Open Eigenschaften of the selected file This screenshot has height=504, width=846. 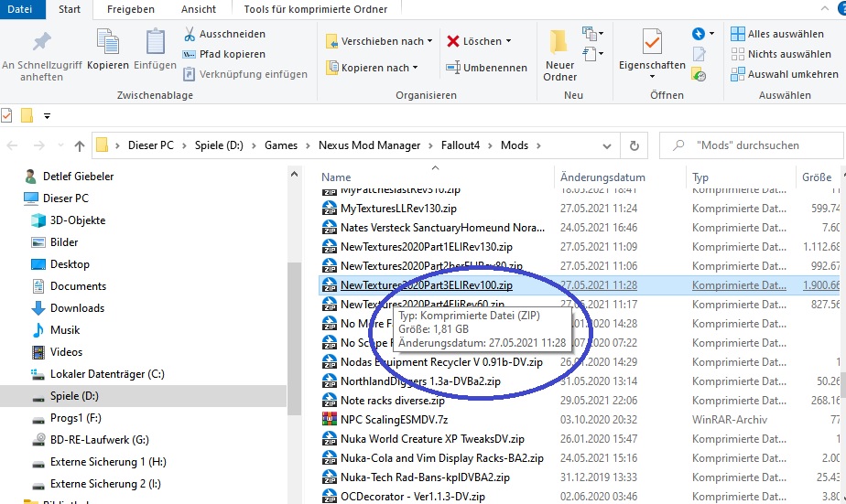pos(652,51)
